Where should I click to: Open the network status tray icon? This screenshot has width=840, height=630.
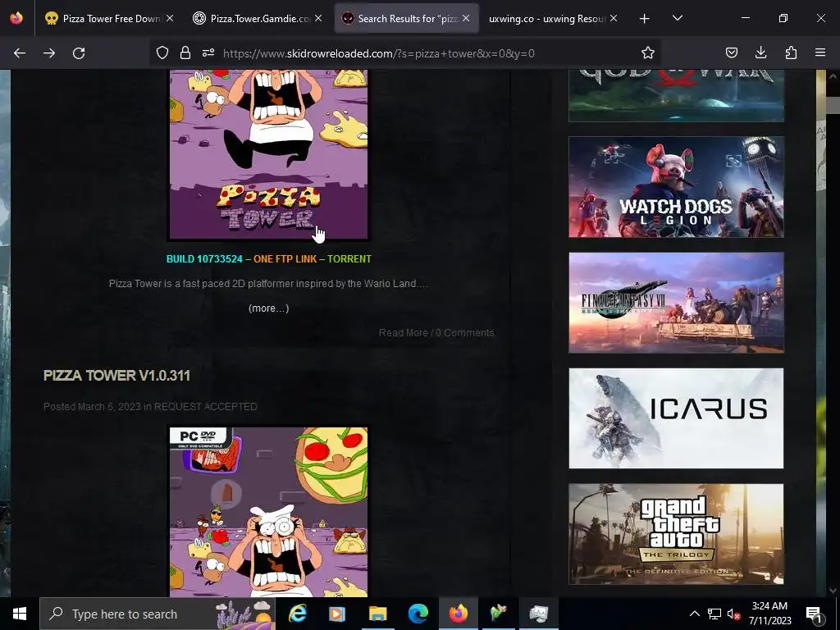(714, 614)
